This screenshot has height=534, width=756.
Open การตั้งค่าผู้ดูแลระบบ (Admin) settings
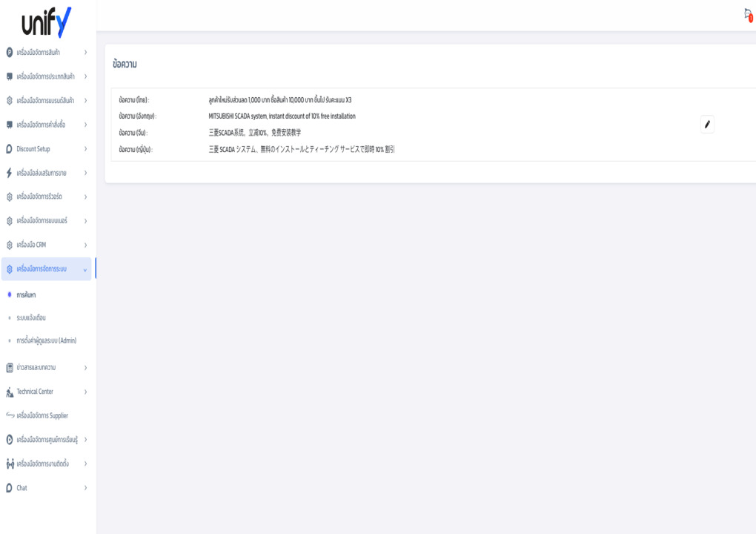[46, 340]
